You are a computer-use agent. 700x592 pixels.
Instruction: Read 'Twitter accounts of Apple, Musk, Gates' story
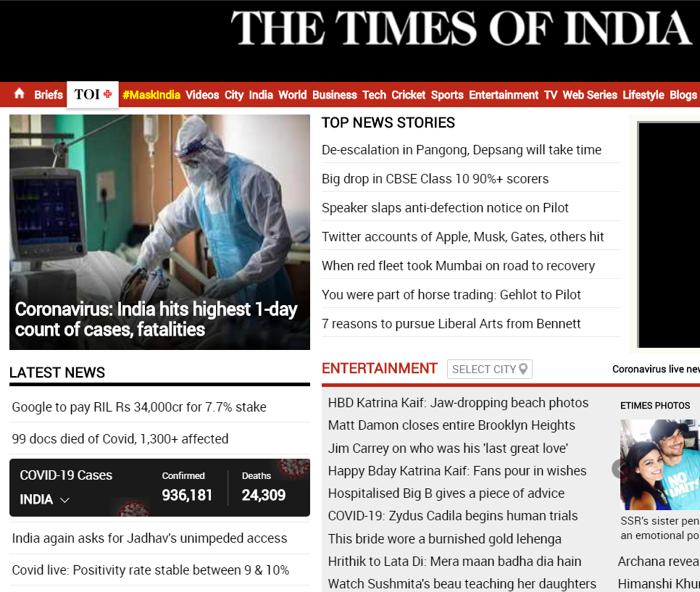(462, 237)
